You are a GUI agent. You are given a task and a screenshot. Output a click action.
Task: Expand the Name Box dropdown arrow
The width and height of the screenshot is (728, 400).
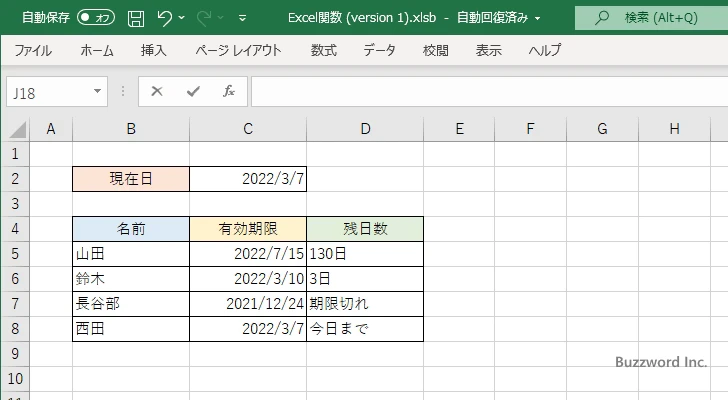pyautogui.click(x=98, y=91)
